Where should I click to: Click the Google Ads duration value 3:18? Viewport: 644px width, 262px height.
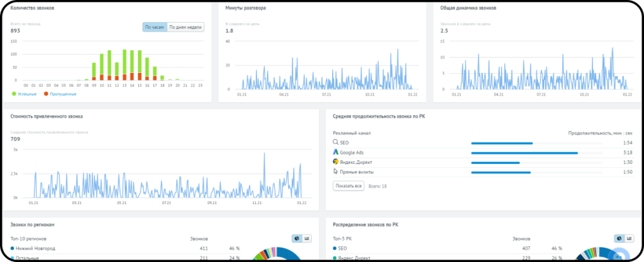click(x=627, y=153)
